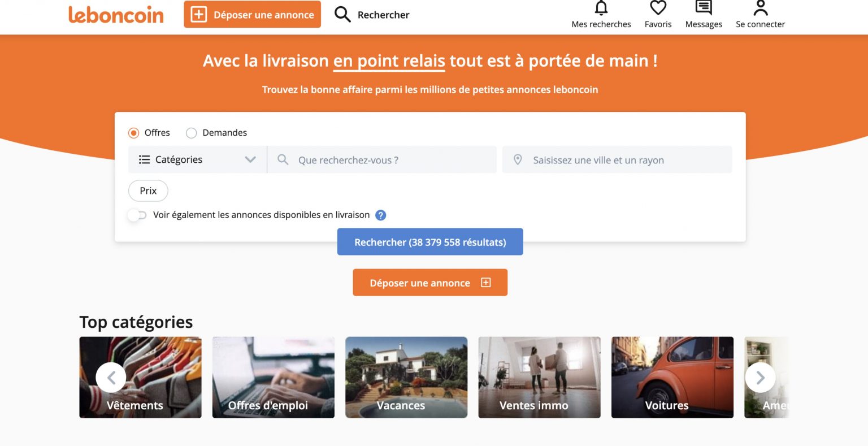The image size is (868, 446).
Task: Open Favoris heart icon
Action: 658,7
